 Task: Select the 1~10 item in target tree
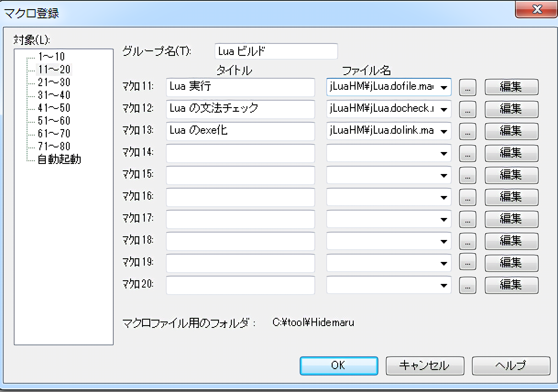click(51, 57)
